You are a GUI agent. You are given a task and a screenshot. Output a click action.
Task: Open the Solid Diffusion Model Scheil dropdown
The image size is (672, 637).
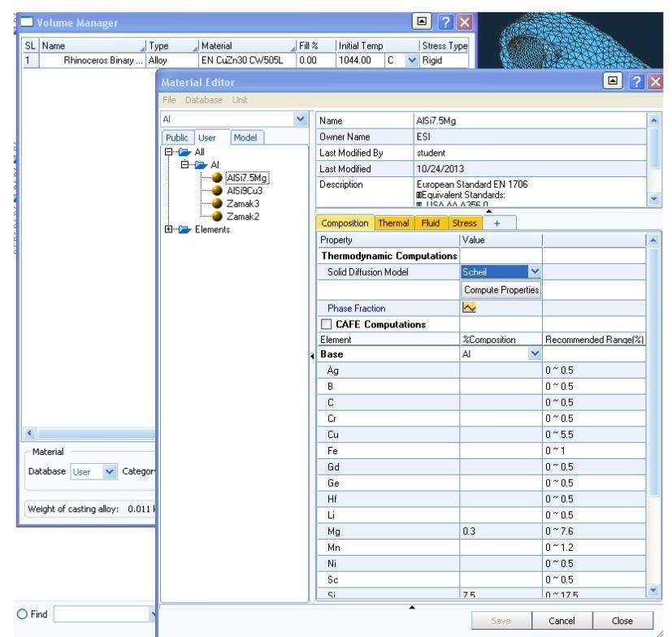535,271
